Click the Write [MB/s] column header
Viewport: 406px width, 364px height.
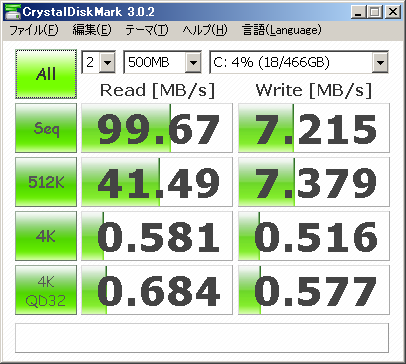click(x=314, y=90)
